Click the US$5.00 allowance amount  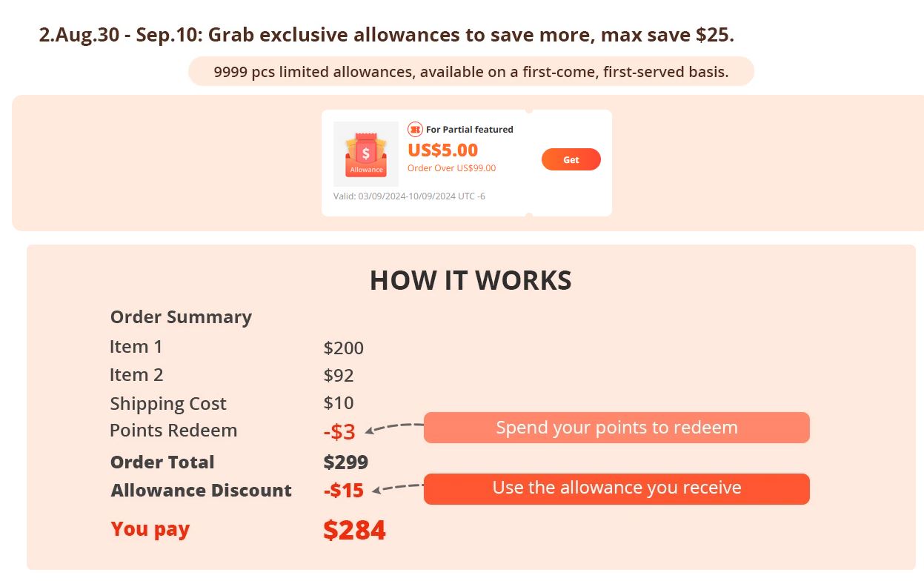coord(442,150)
